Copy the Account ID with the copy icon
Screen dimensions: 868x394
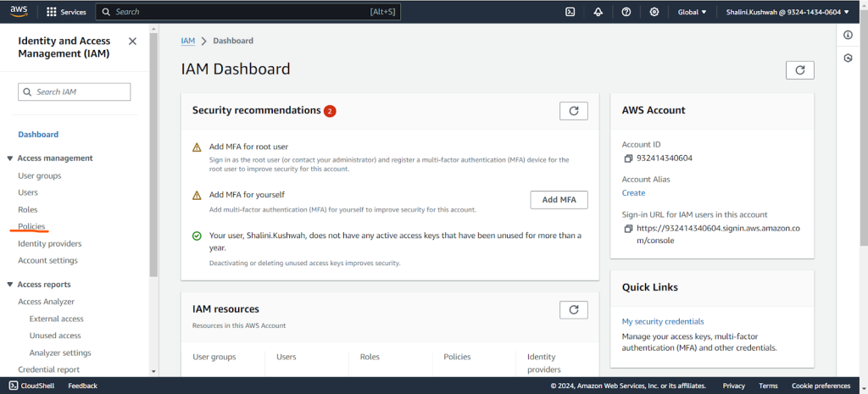[628, 158]
